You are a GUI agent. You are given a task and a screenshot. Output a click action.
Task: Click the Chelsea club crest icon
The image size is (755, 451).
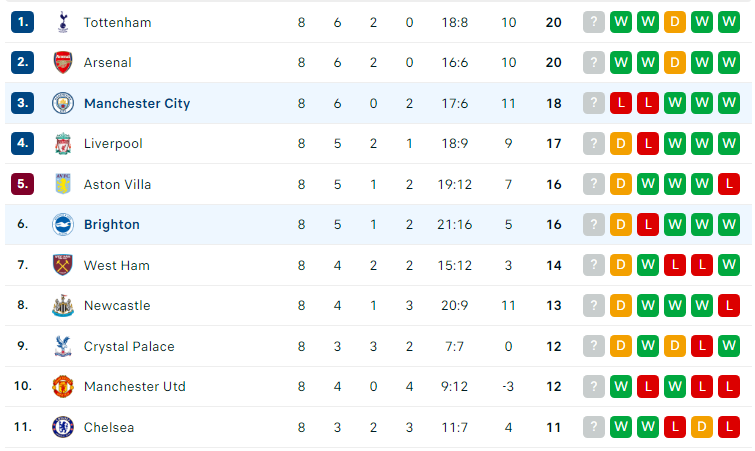click(63, 427)
